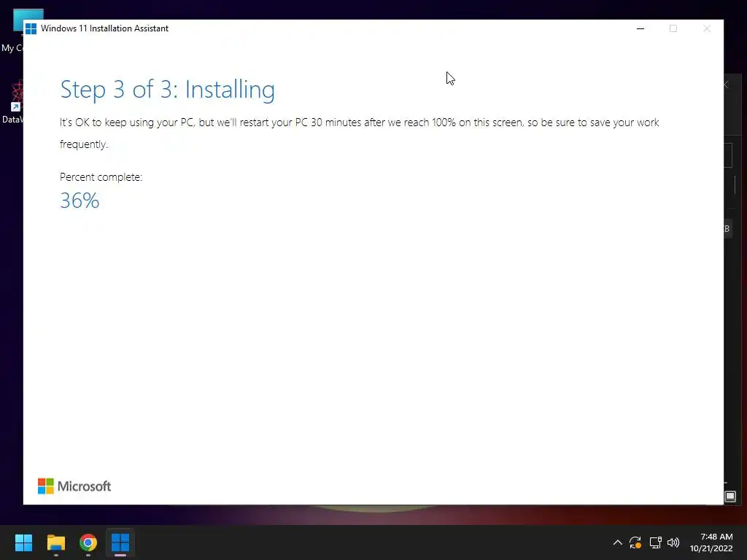The height and width of the screenshot is (560, 747).
Task: Close the Windows 11 Installation Assistant window
Action: (707, 28)
